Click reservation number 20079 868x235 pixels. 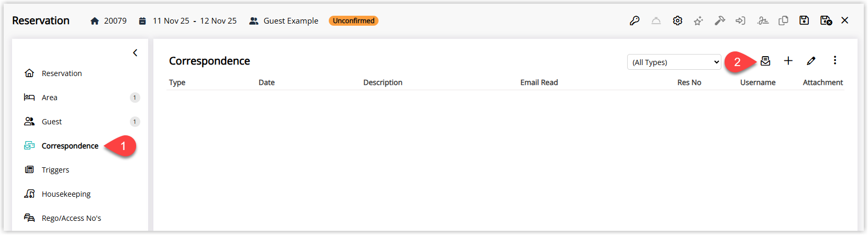(x=115, y=21)
